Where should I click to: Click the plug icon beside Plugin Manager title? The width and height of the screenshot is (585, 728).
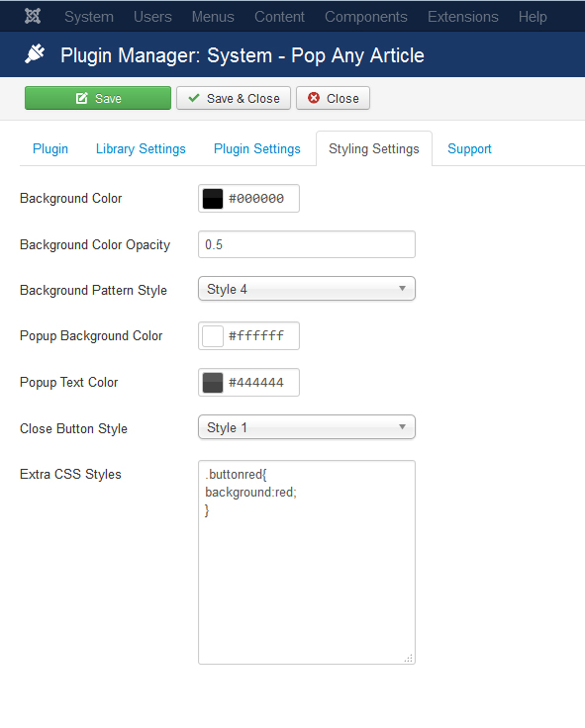tap(35, 54)
